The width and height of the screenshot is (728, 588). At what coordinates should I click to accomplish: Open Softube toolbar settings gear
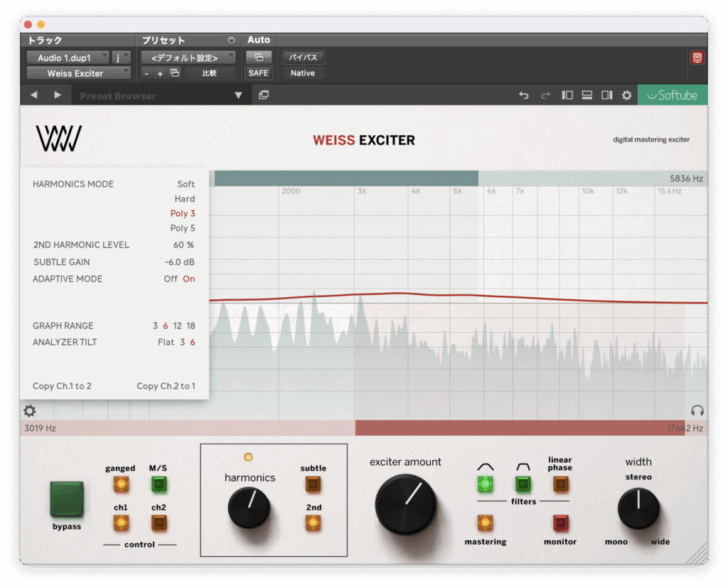(x=627, y=95)
